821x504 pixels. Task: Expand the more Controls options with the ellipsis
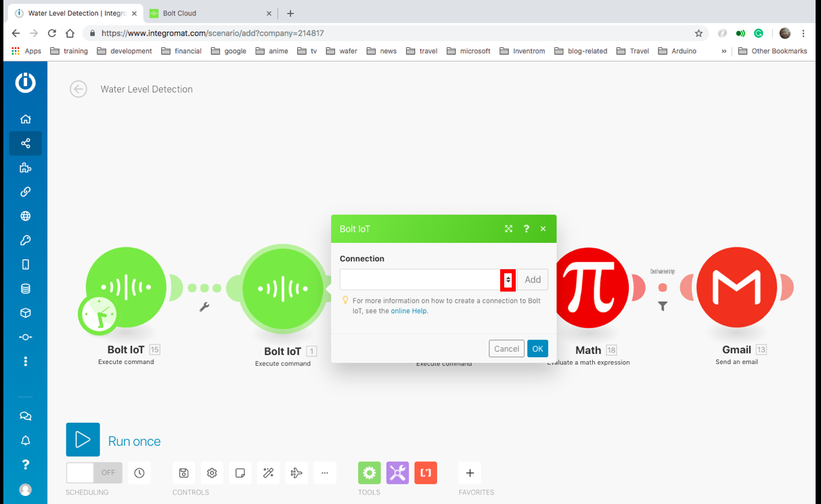tap(324, 473)
